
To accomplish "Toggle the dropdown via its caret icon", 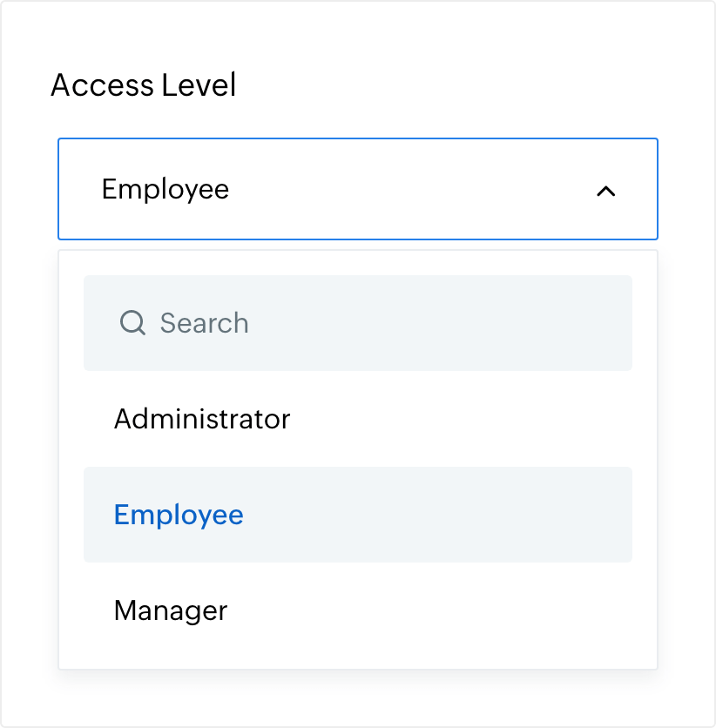I will (x=605, y=191).
